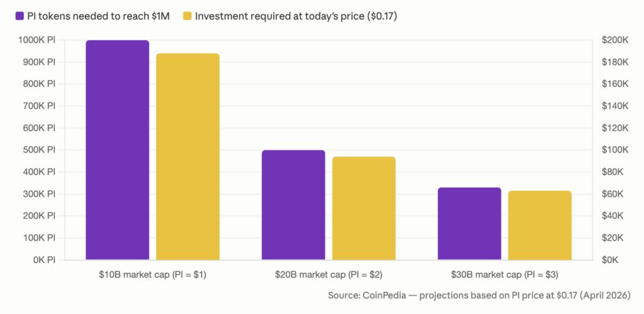Click the '500K PI' left axis label

pos(39,150)
